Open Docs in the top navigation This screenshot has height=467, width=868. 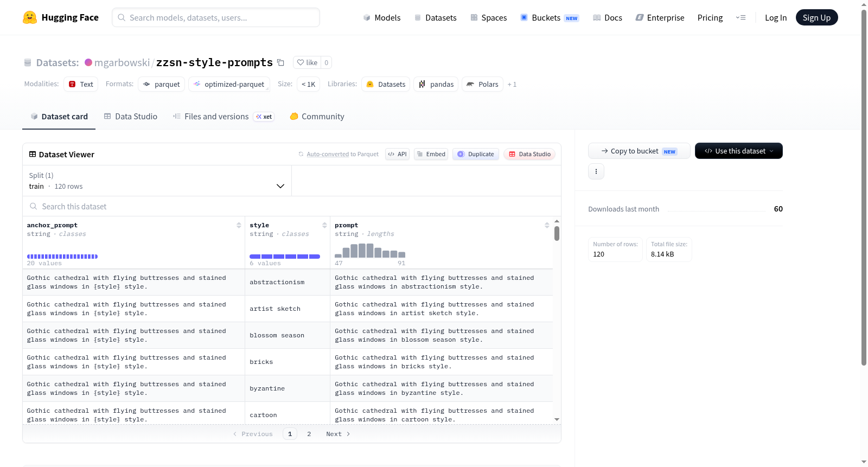tap(608, 17)
